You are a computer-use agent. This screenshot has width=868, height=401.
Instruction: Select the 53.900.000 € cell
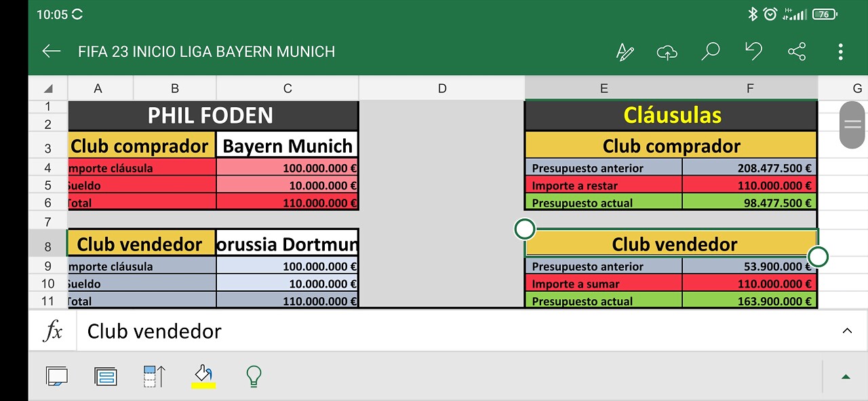(x=750, y=267)
